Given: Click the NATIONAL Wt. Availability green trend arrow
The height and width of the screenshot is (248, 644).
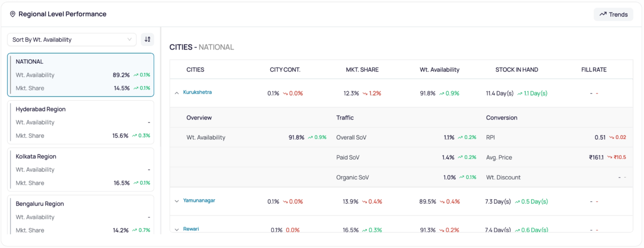Looking at the screenshot, I should click(136, 75).
